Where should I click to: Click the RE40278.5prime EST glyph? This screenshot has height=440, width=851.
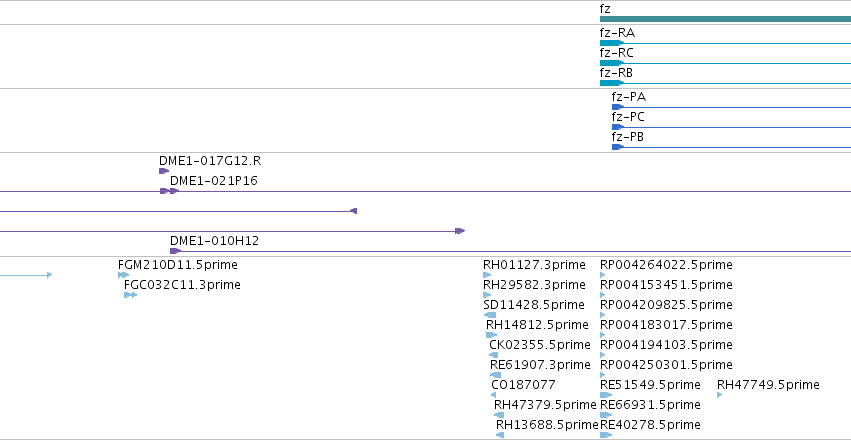606,435
